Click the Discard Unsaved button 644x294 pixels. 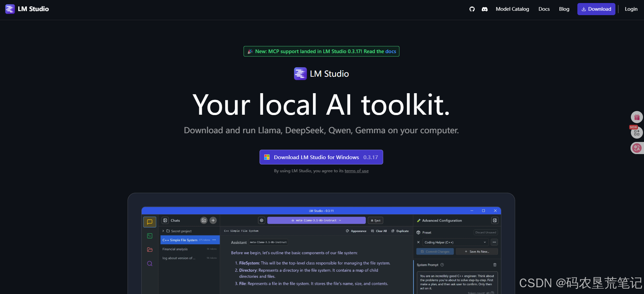[x=486, y=232]
